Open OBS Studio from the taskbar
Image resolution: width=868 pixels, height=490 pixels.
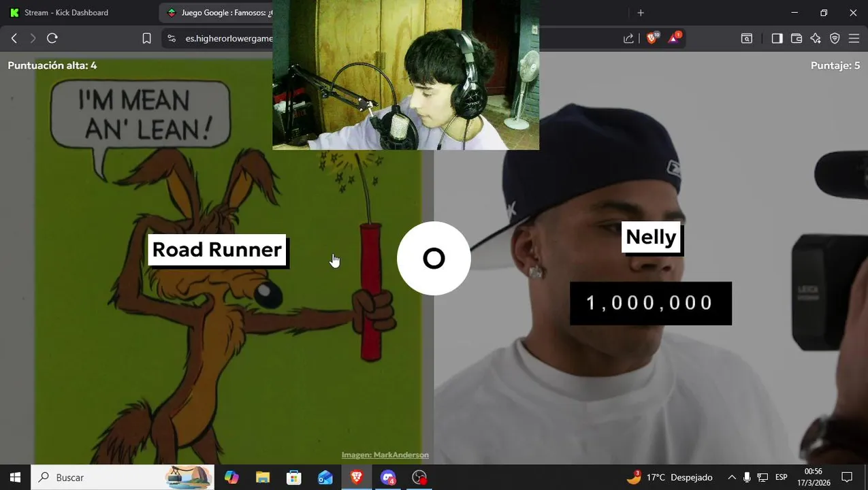coord(419,477)
